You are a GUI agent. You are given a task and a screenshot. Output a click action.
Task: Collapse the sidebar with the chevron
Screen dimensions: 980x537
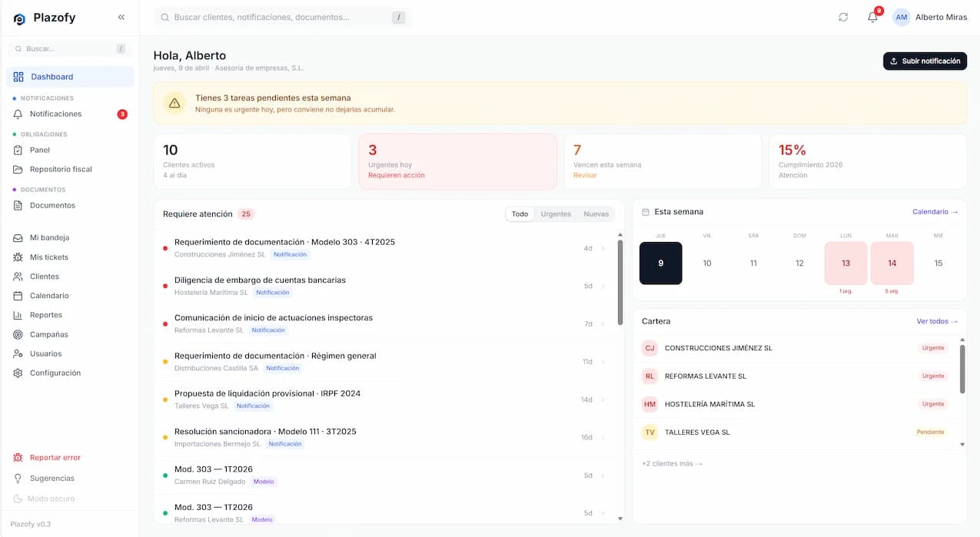121,16
